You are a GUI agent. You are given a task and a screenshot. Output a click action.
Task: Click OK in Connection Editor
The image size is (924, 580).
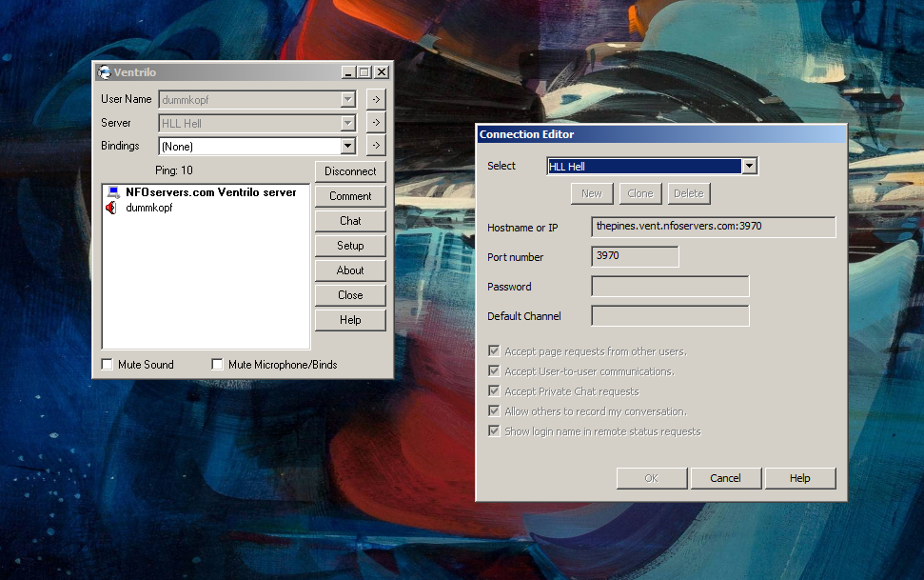coord(651,478)
